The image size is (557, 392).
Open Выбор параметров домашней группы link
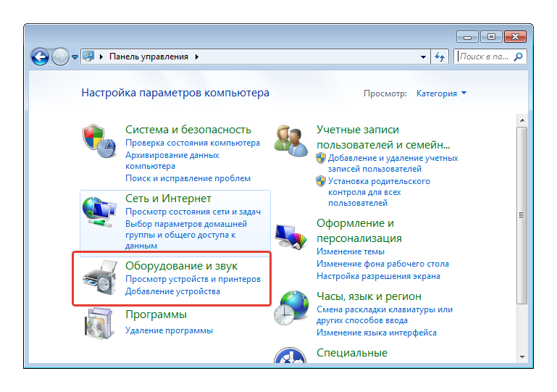(186, 235)
